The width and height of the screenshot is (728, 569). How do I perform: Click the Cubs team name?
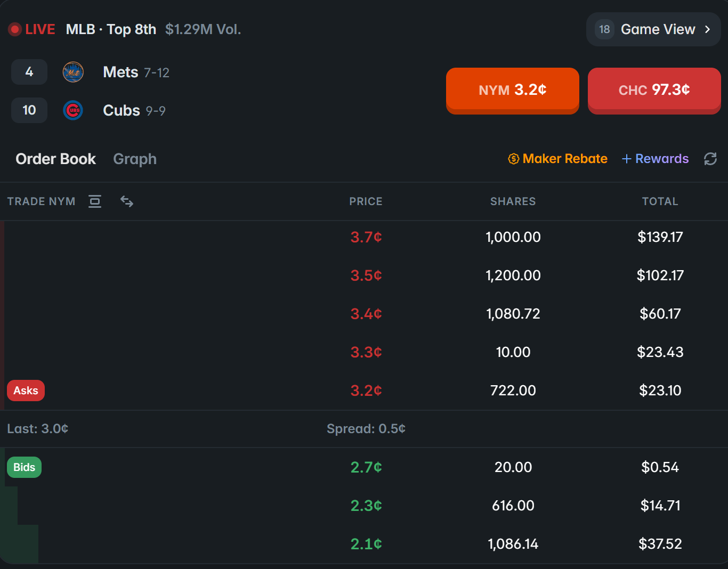122,110
